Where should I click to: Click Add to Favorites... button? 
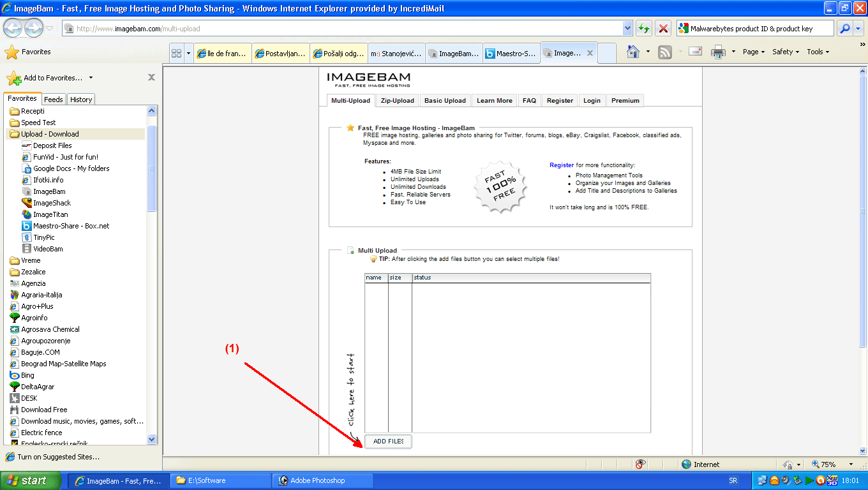45,78
